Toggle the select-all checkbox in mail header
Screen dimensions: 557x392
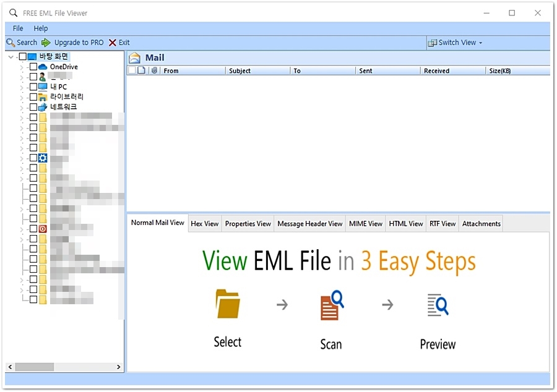(132, 70)
